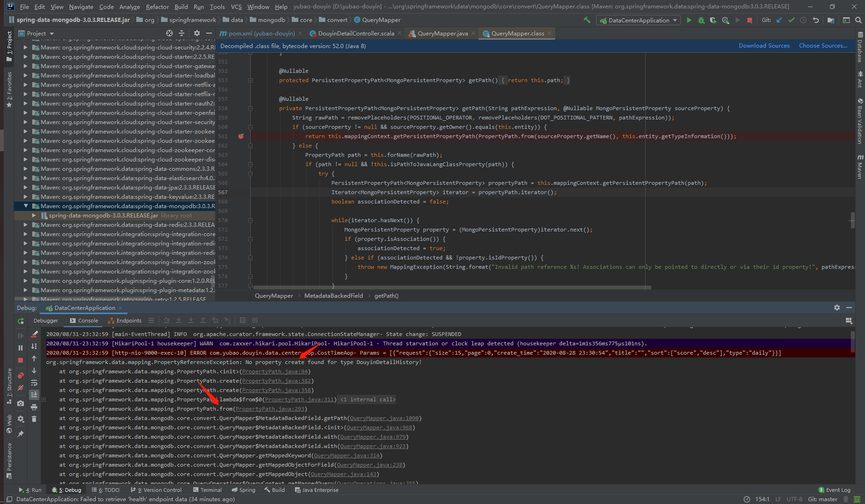Locate current file in Project panel

click(x=169, y=33)
